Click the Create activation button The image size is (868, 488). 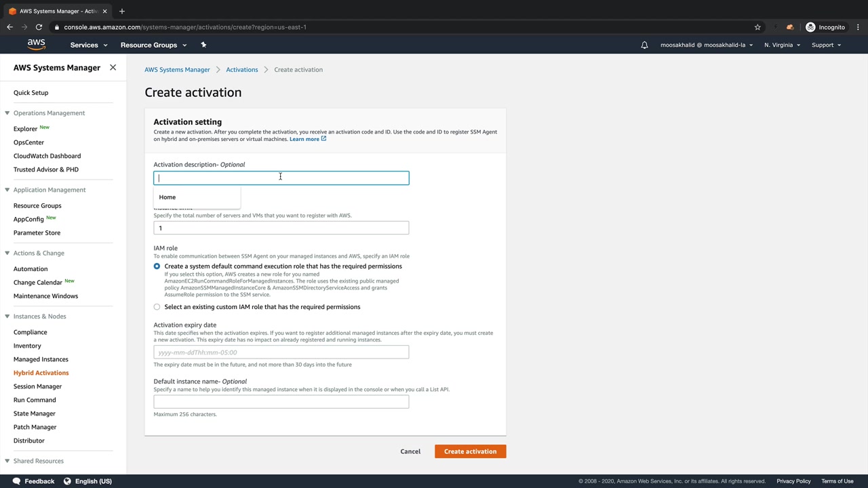(470, 451)
